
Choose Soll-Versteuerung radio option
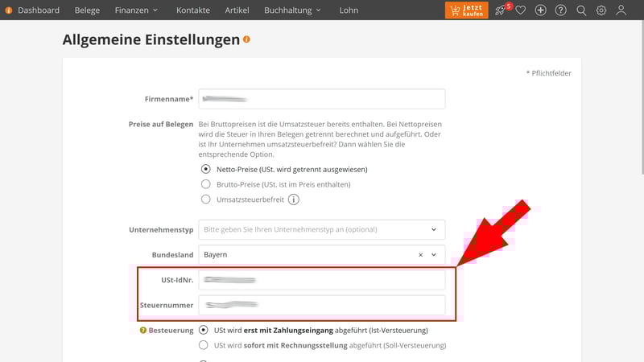[x=204, y=345]
